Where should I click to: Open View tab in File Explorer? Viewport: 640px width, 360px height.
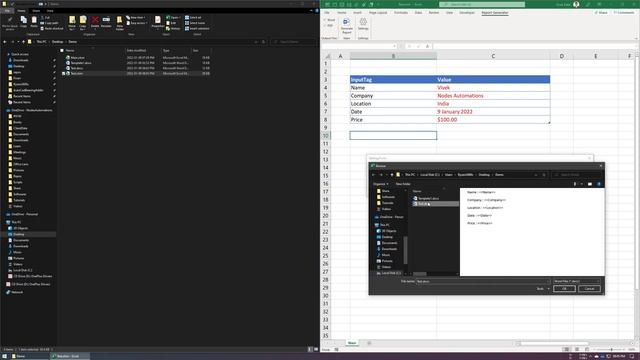[50, 11]
